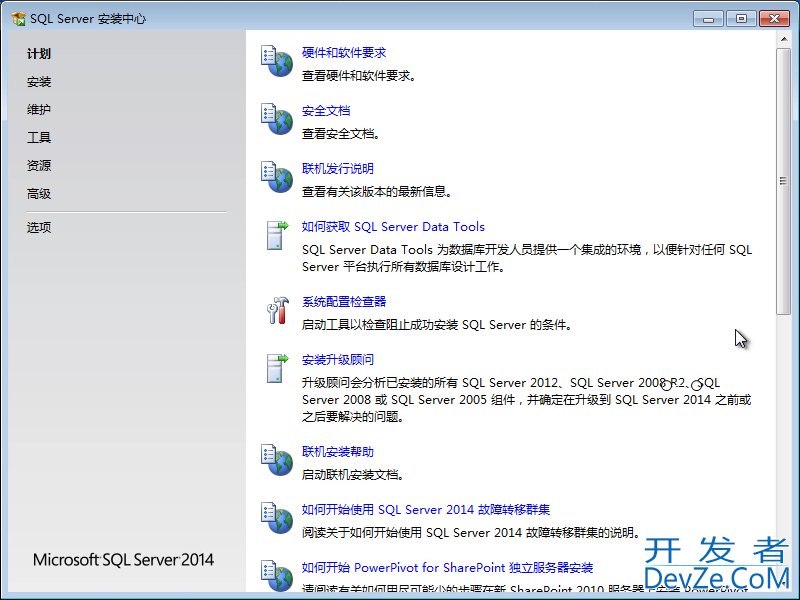Switch to the 选项 sidebar tab
The height and width of the screenshot is (600, 800).
click(39, 227)
